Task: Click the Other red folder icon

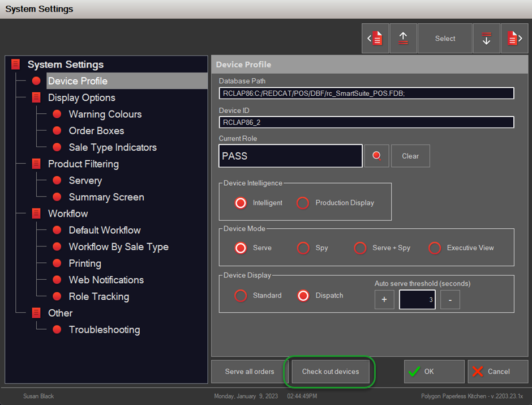Action: [36, 313]
